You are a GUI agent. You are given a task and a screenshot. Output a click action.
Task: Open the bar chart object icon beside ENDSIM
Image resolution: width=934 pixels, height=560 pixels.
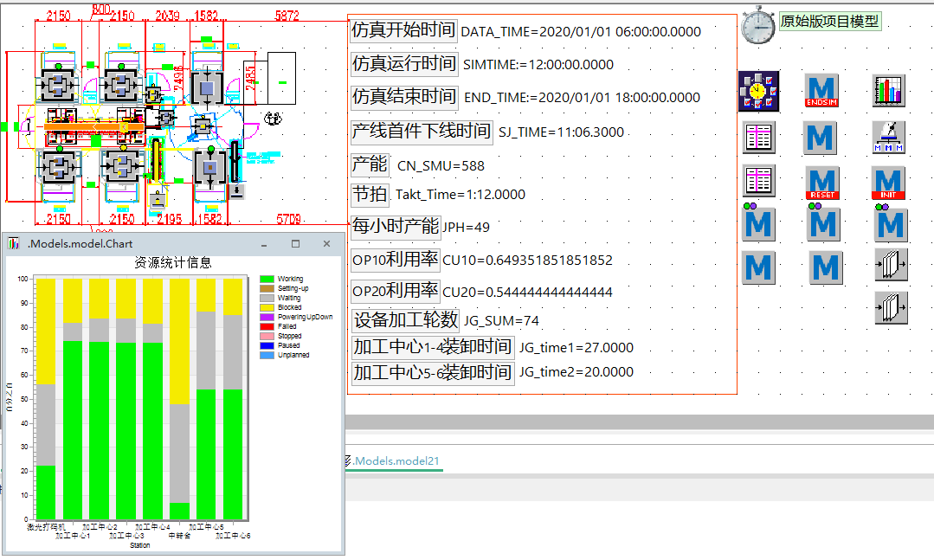tap(889, 91)
